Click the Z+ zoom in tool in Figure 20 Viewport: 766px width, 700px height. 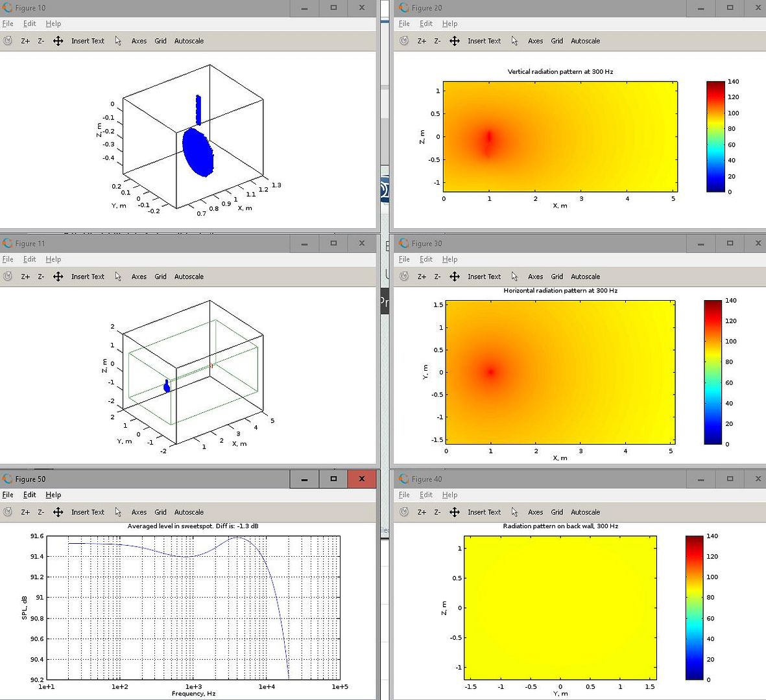tap(422, 41)
